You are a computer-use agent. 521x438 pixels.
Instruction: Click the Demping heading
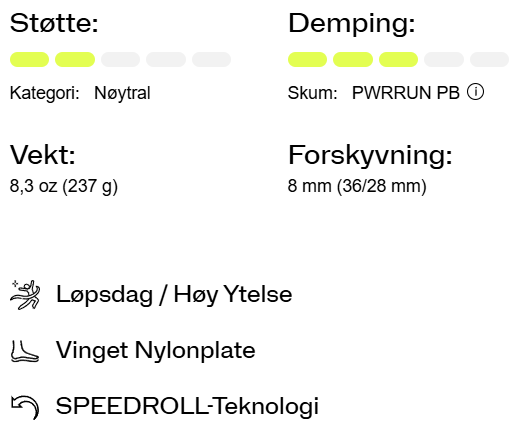pyautogui.click(x=352, y=23)
